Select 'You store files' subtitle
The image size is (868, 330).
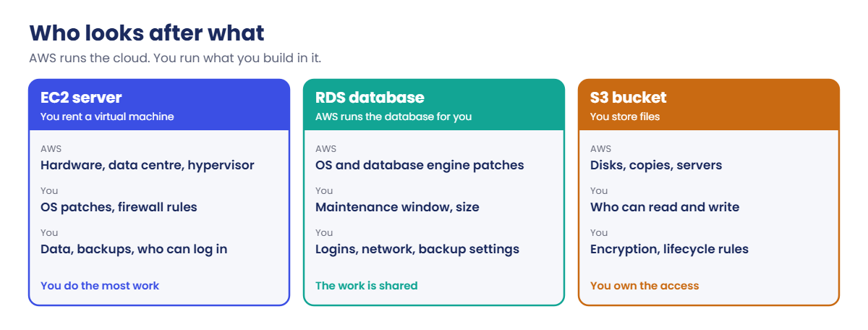(625, 117)
